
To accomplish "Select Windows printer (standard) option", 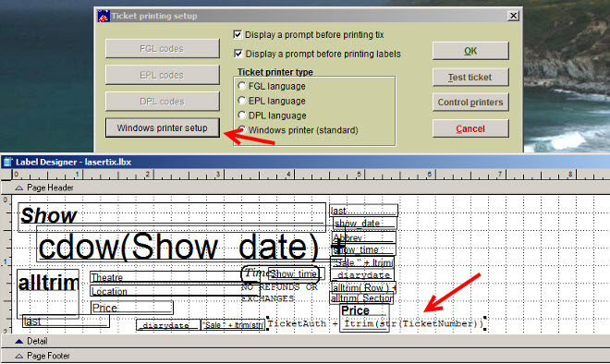I will (x=242, y=130).
